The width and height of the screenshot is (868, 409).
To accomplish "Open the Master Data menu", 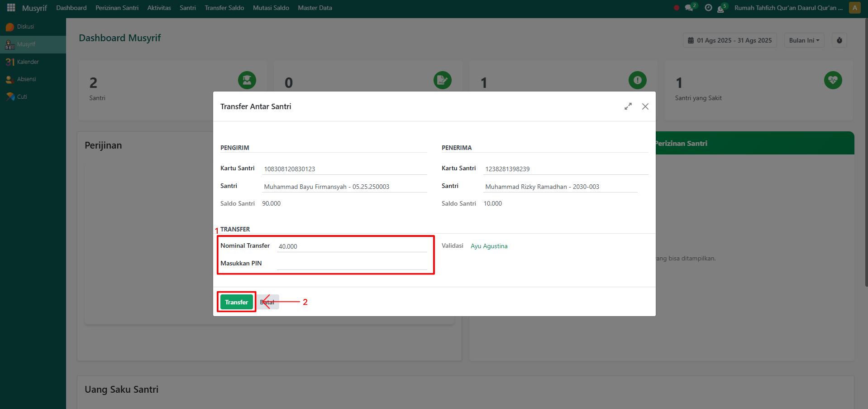I will pos(315,8).
